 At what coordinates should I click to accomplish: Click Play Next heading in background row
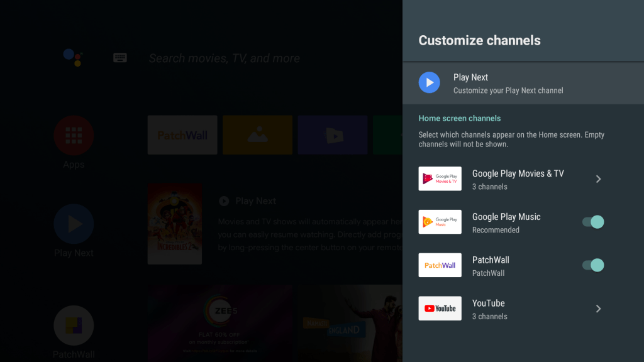tap(255, 201)
